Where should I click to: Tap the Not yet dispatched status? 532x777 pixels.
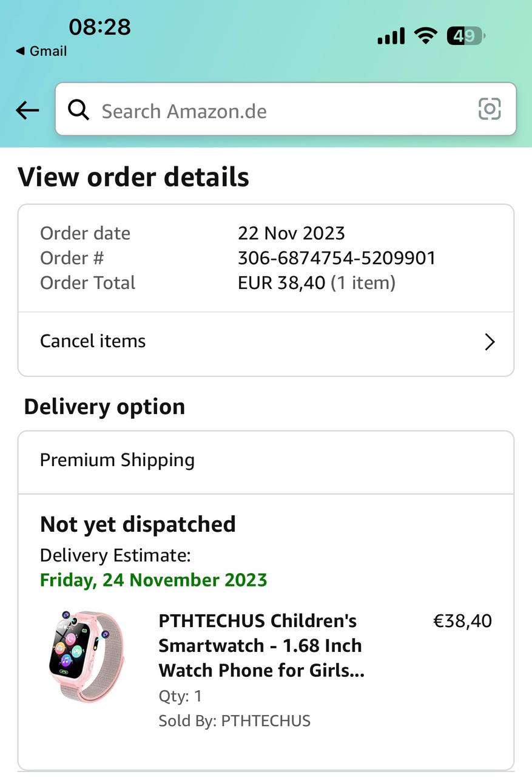[138, 524]
